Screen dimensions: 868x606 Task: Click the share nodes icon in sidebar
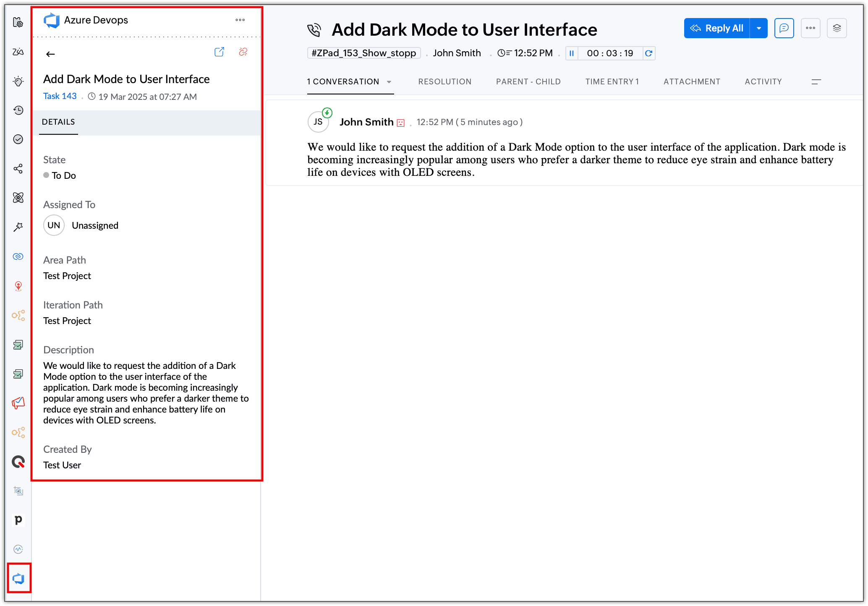pyautogui.click(x=18, y=169)
